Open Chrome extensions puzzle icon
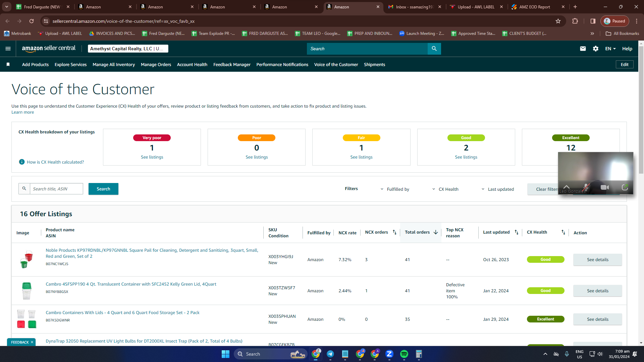This screenshot has width=644, height=362. click(575, 21)
